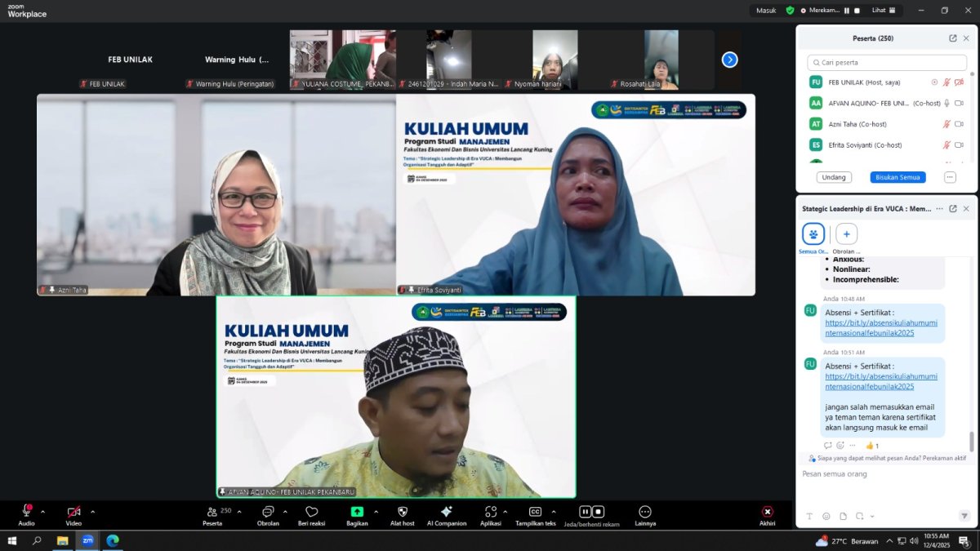This screenshot has width=980, height=551.
Task: Request Efrita Soviyanti to unmute
Action: pyautogui.click(x=947, y=145)
